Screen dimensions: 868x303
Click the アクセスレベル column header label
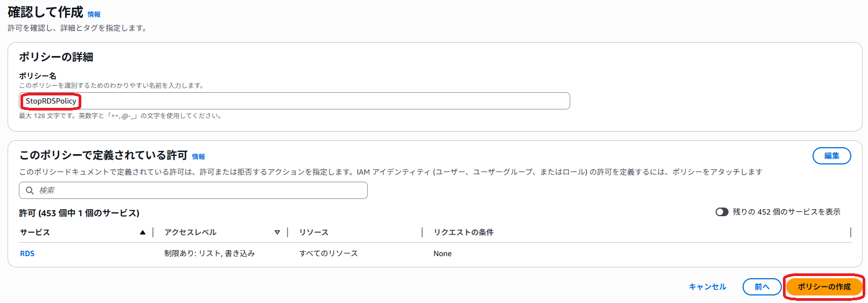191,232
